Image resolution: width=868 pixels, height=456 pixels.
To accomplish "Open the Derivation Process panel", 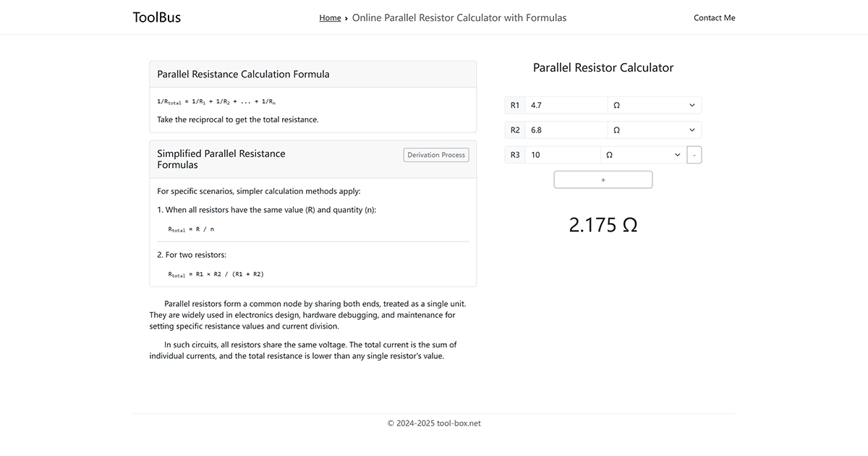I will (435, 154).
